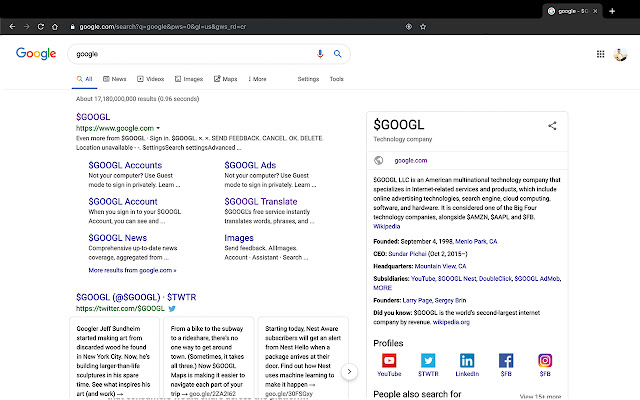640x400 pixels.
Task: Open the Nest Aware tweet card
Action: click(x=303, y=358)
